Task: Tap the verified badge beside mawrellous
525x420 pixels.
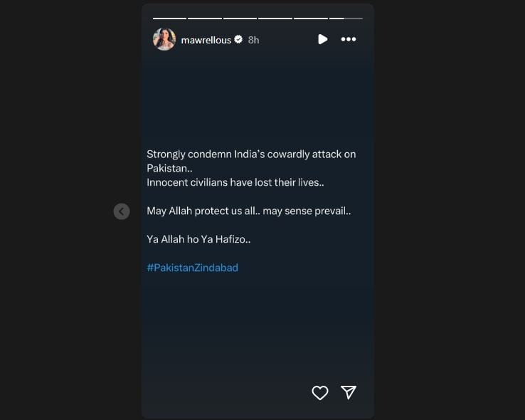Action: click(238, 40)
